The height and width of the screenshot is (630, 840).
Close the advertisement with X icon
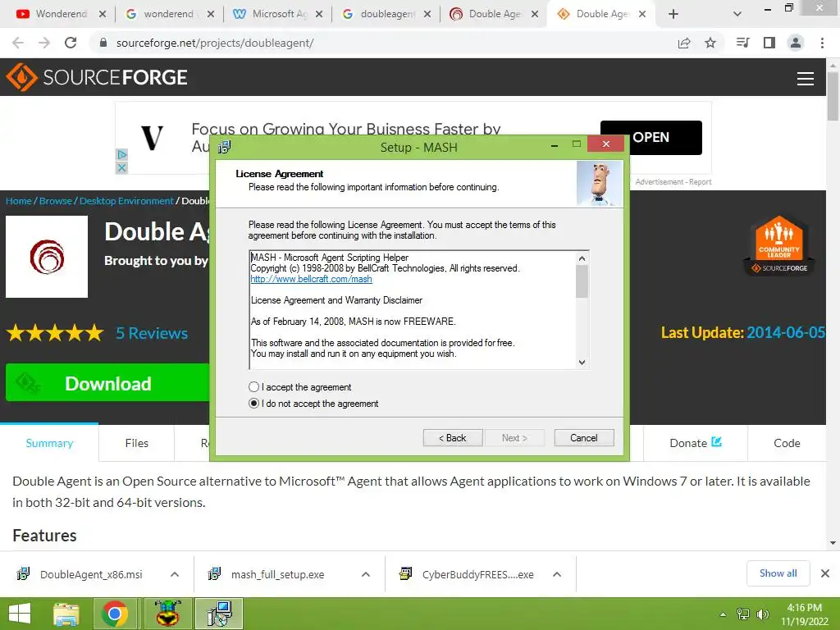[x=121, y=167]
